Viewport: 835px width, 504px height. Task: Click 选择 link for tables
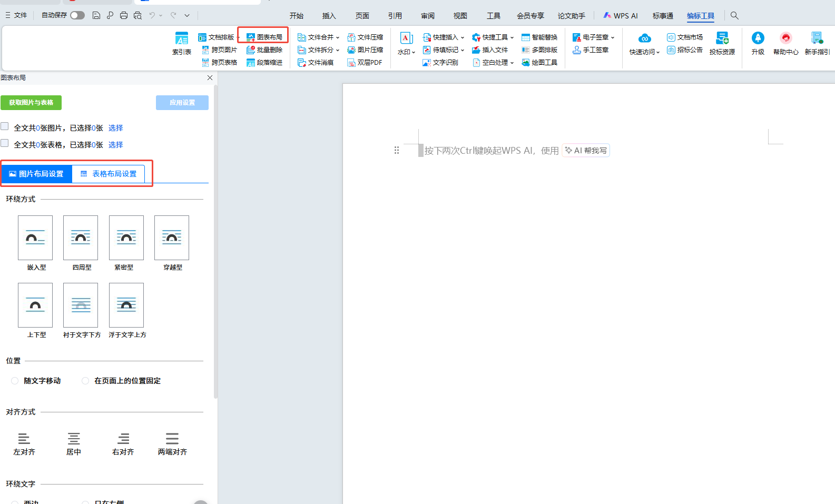(115, 145)
